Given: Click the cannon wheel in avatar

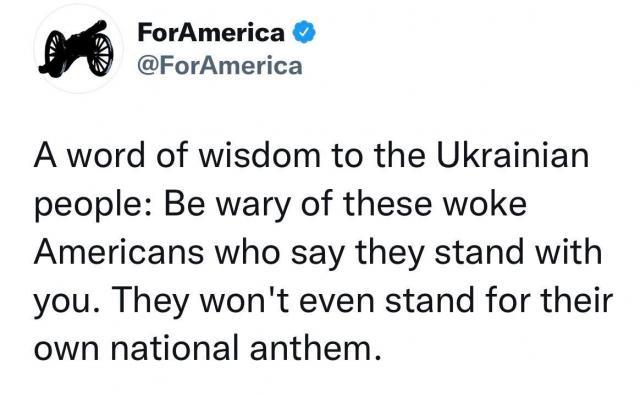Looking at the screenshot, I should 100,55.
